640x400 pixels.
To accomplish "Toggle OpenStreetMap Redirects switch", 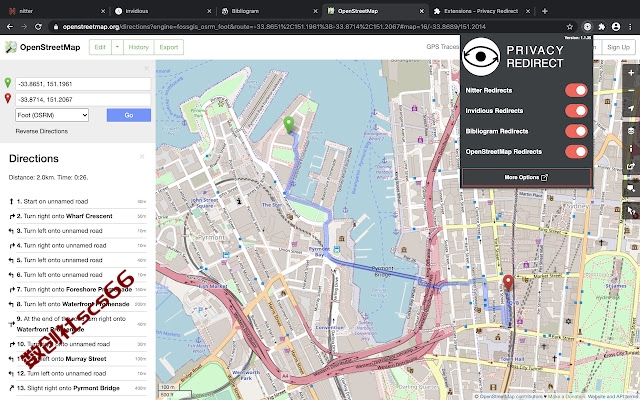I will click(x=576, y=151).
